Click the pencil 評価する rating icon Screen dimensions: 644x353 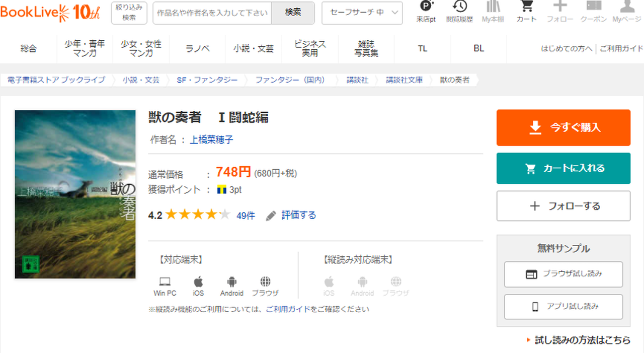click(271, 216)
